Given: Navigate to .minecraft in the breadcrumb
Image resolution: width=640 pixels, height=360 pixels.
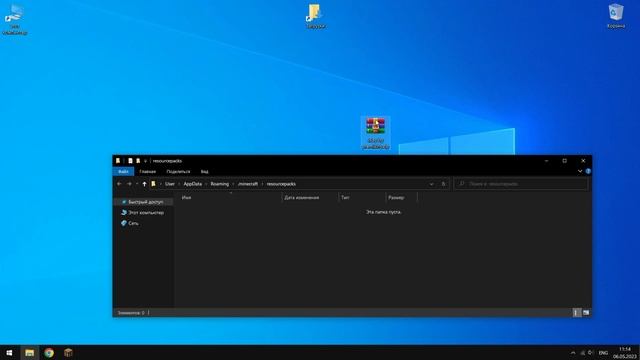Looking at the screenshot, I should tap(248, 184).
